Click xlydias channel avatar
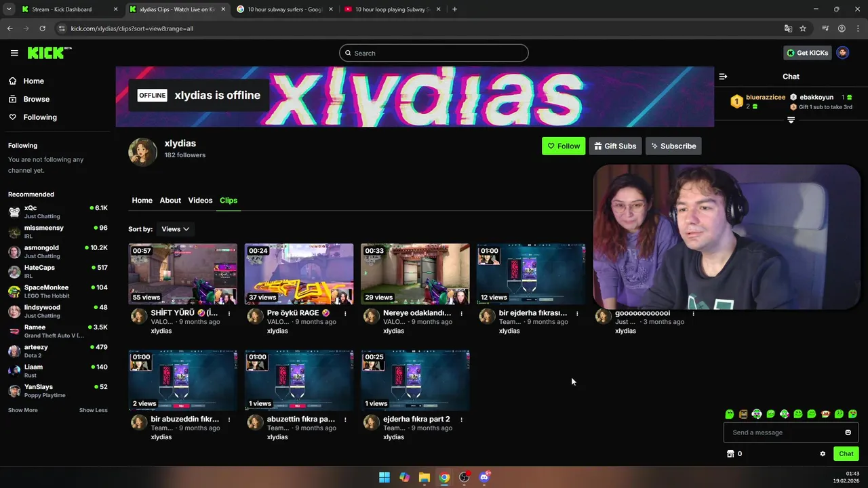 point(142,152)
